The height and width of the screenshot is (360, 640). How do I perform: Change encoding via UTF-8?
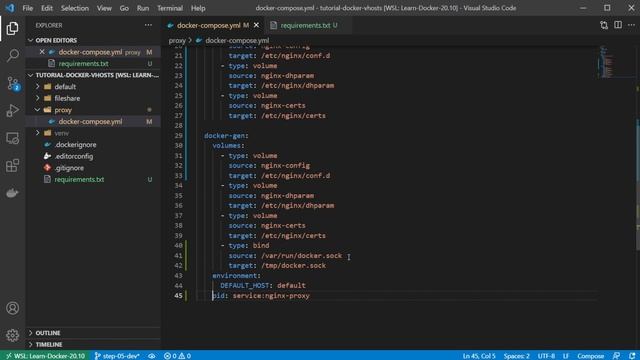point(546,356)
